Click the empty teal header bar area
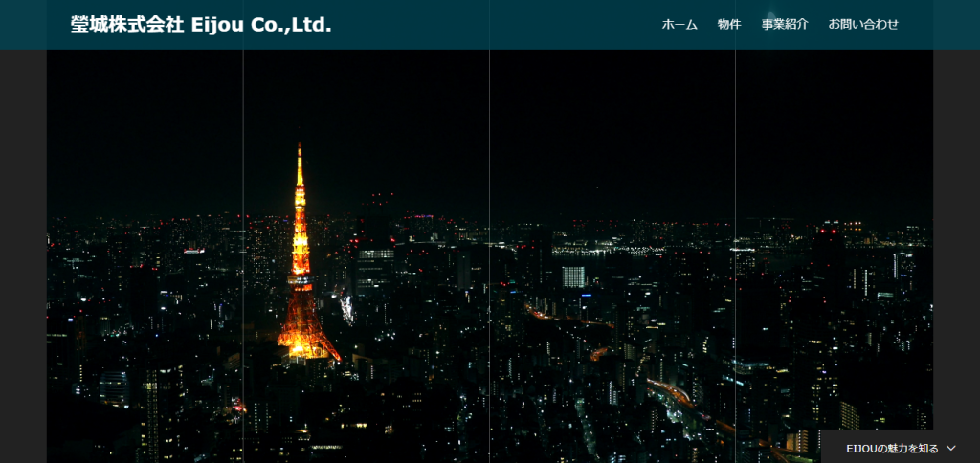The width and height of the screenshot is (980, 463). [x=498, y=25]
